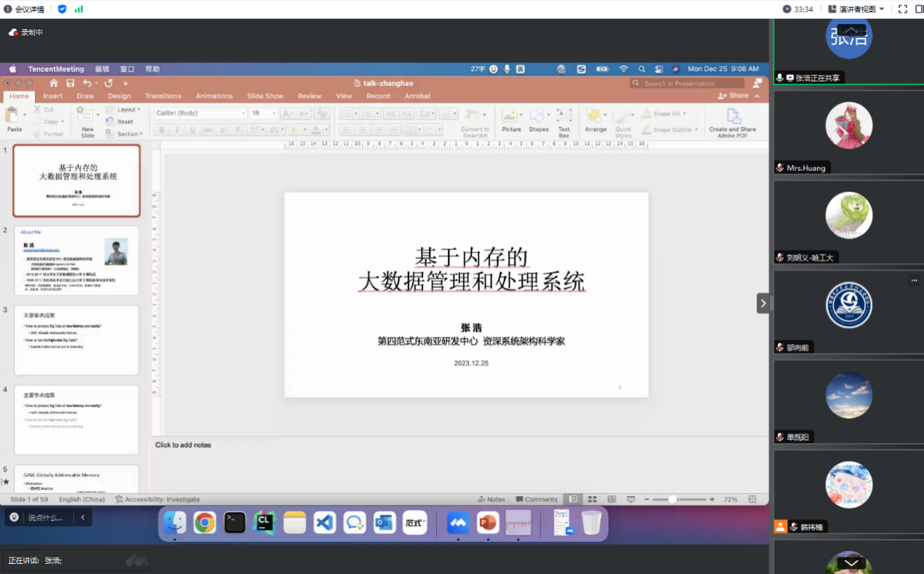Insert a Text Box from ribbon
The height and width of the screenshot is (574, 924).
(564, 117)
